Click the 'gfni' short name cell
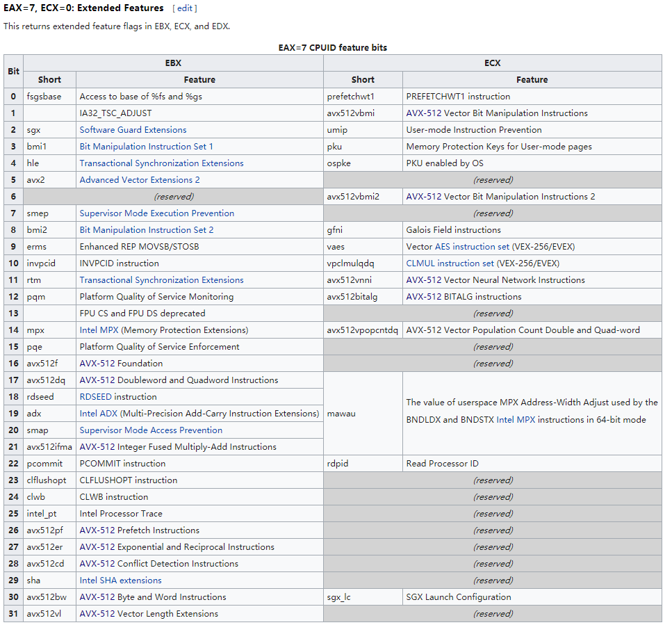The image size is (672, 625). 363,230
